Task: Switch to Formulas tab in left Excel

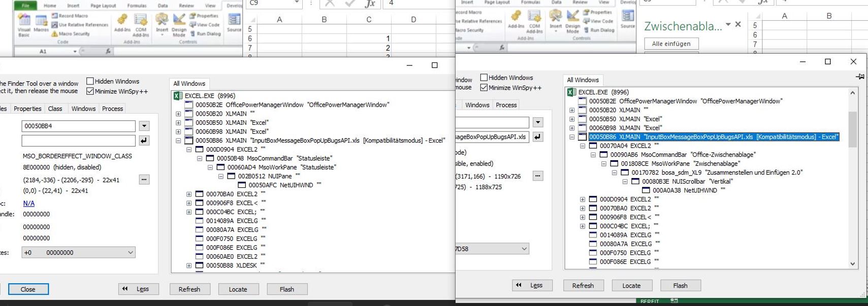Action: coord(137,6)
